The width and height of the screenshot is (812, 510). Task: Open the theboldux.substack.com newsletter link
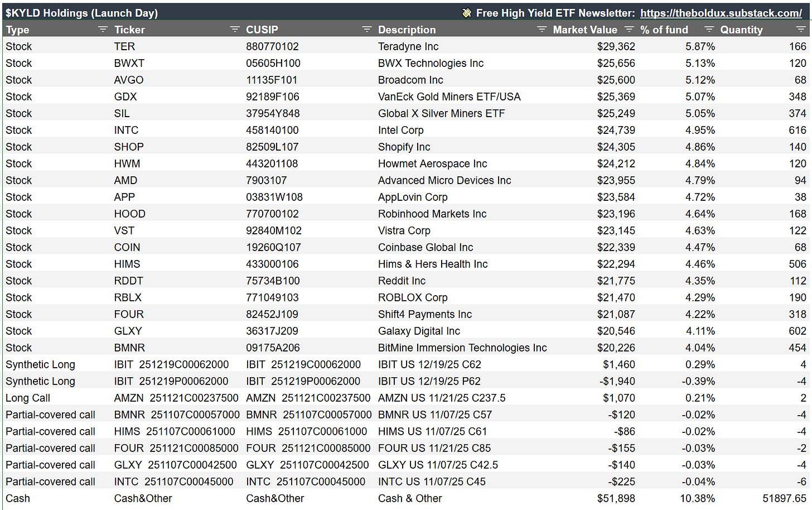721,13
